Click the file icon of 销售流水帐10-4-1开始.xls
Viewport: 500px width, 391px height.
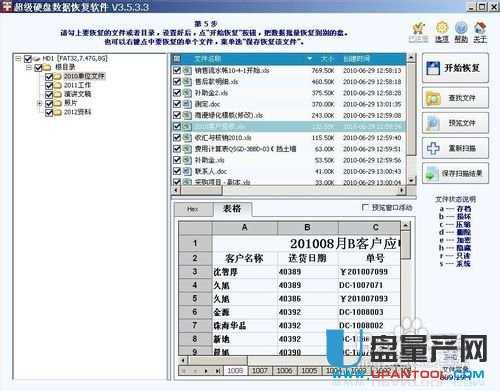(187, 70)
